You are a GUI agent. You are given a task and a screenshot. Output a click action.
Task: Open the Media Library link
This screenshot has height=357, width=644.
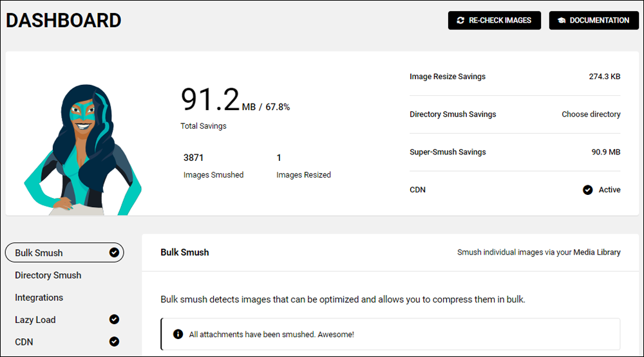tap(597, 252)
